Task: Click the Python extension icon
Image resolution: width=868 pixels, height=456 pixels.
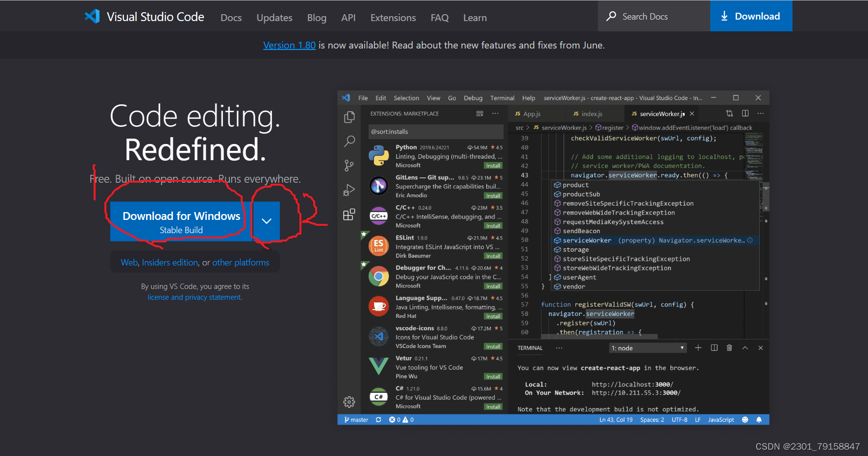Action: click(x=378, y=156)
